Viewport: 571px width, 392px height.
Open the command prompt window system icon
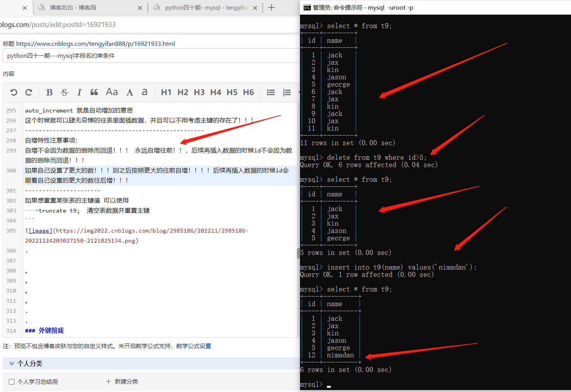307,8
